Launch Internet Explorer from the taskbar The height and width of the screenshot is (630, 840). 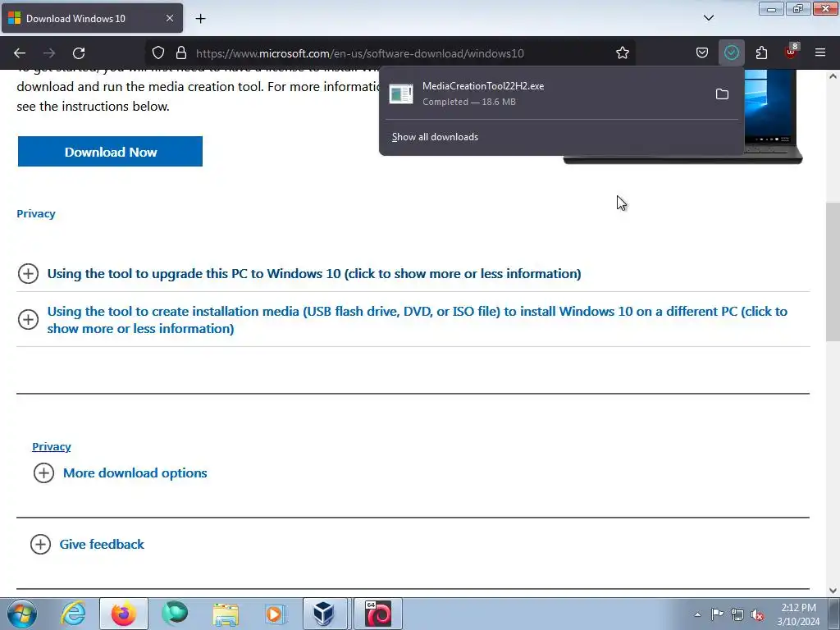(73, 614)
